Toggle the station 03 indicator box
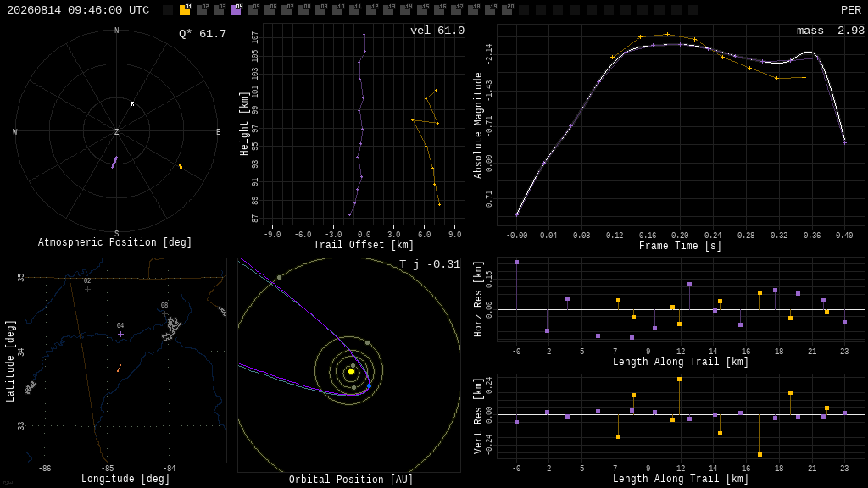Image resolution: width=868 pixels, height=488 pixels. [219, 10]
